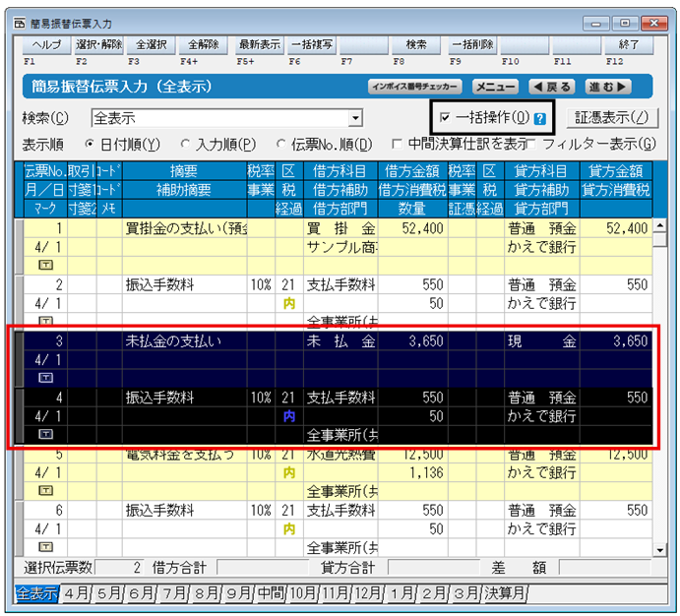
Task: Click the mark icon in slip 5 row
Action: point(46,490)
